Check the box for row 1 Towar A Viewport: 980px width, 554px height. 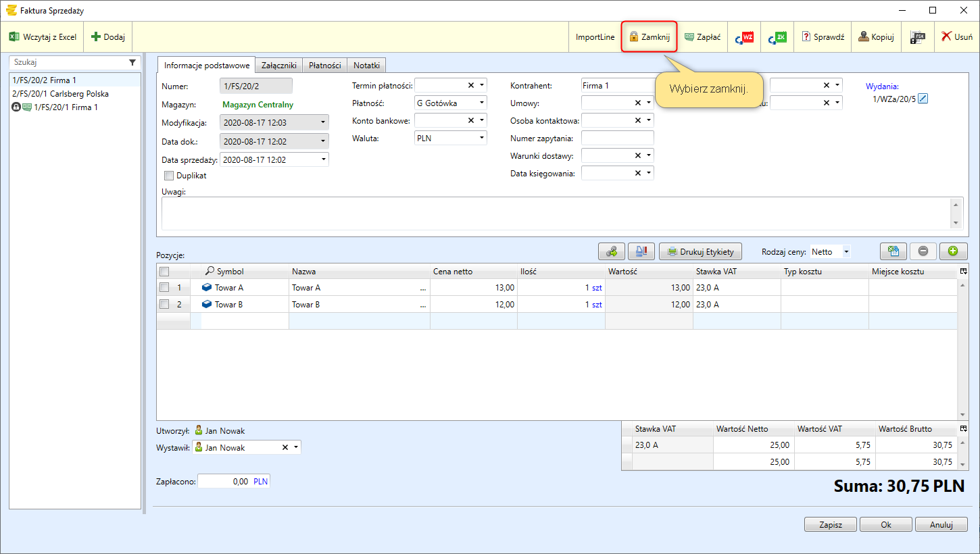164,287
